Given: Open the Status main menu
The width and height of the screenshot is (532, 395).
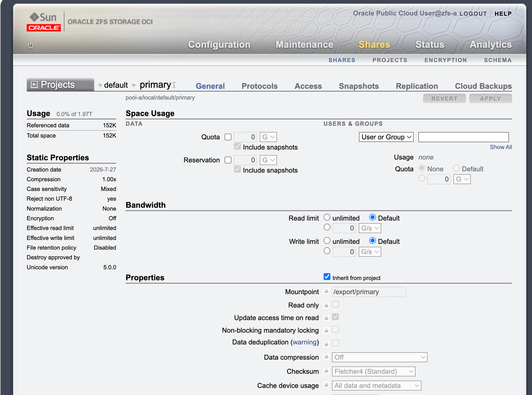Looking at the screenshot, I should click(x=430, y=45).
